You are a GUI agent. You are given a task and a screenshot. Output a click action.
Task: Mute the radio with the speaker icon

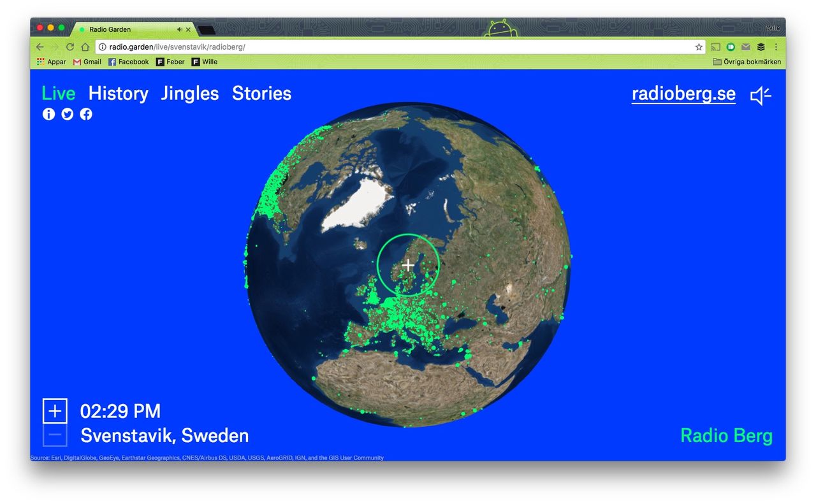(x=760, y=96)
